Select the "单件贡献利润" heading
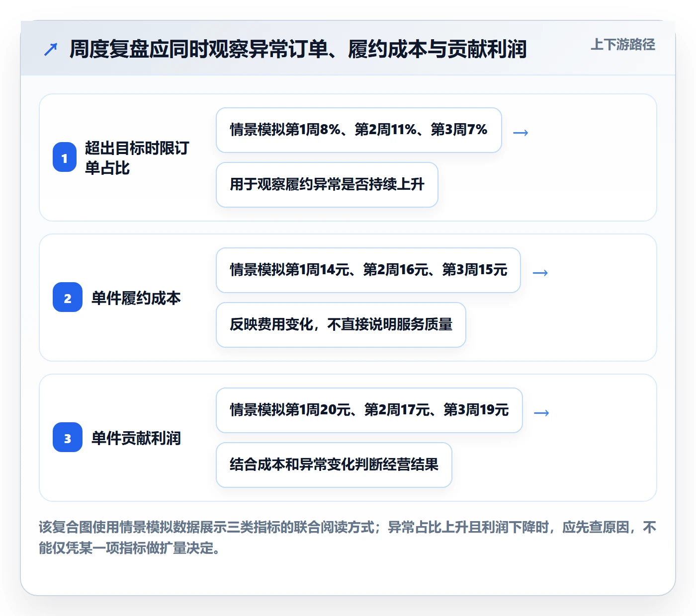The height and width of the screenshot is (616, 696). (x=136, y=438)
